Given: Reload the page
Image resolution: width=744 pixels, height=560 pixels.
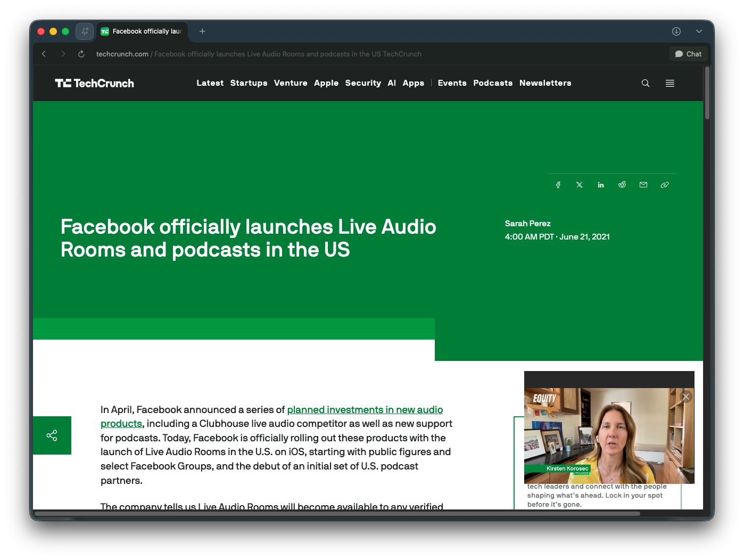Looking at the screenshot, I should tap(81, 54).
